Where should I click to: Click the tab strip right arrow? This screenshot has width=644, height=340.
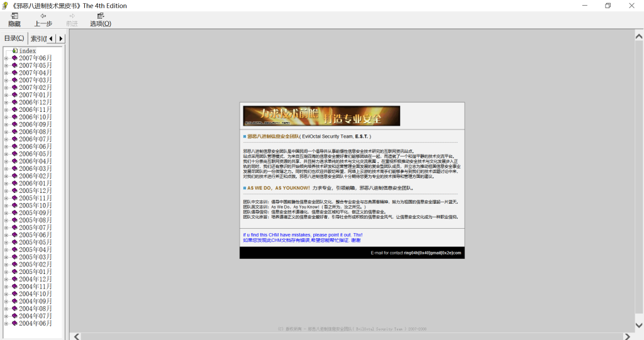coord(61,38)
